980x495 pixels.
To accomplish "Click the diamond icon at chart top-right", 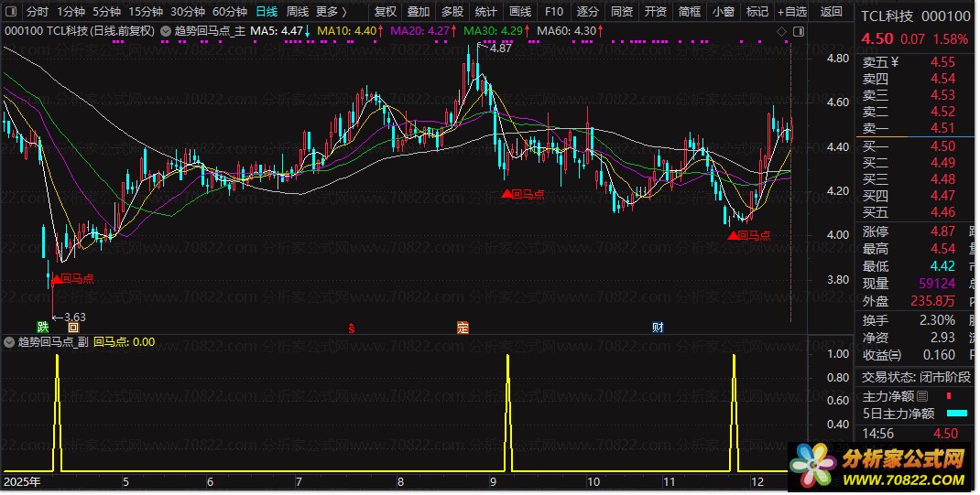I will pyautogui.click(x=781, y=31).
